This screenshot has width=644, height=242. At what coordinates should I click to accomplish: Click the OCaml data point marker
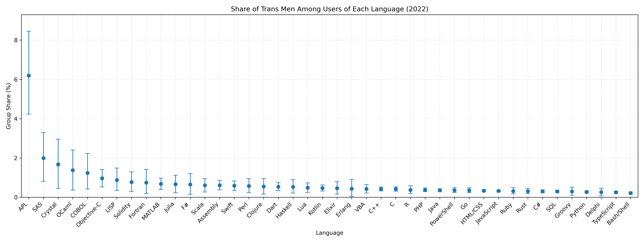point(73,170)
